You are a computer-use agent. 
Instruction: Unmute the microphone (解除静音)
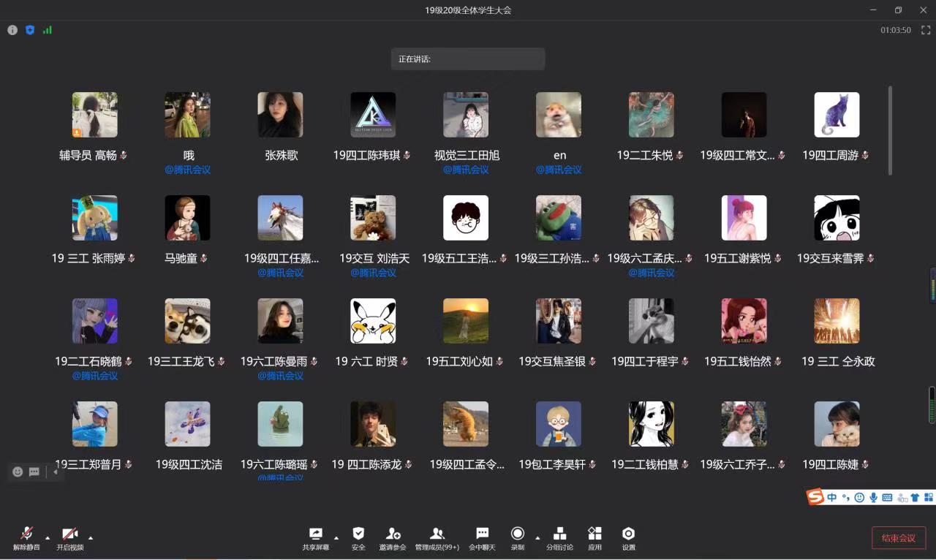(26, 537)
